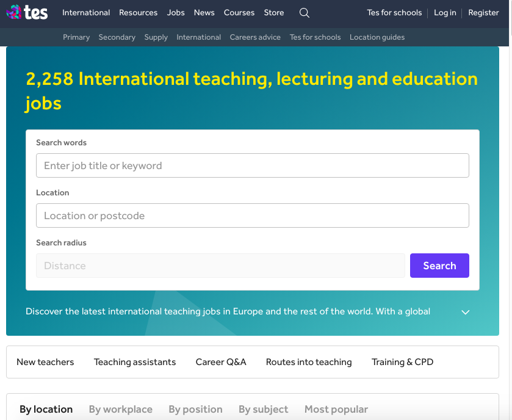Screen dimensions: 512x420
Task: Select International in the sub-navigation bar
Action: coord(198,37)
